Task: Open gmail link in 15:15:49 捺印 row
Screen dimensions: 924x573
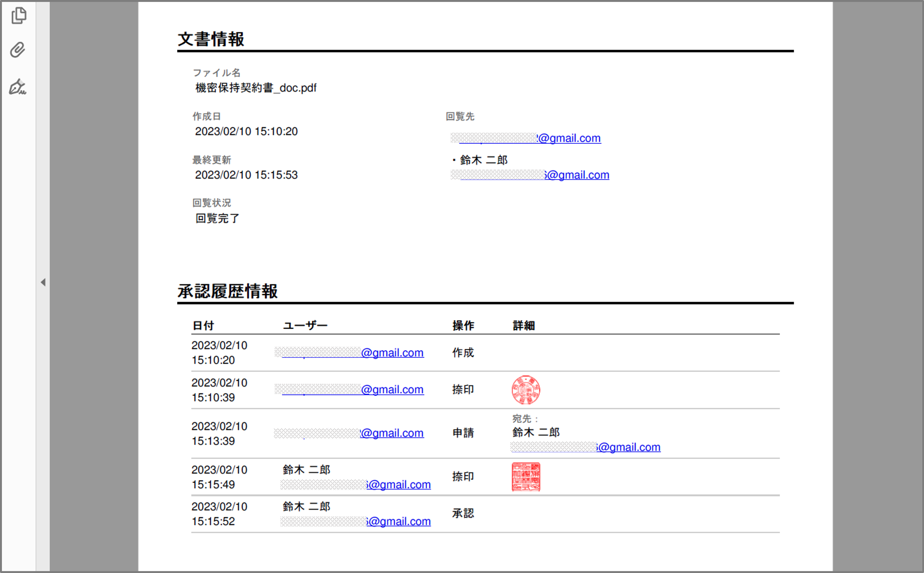Action: tap(399, 485)
